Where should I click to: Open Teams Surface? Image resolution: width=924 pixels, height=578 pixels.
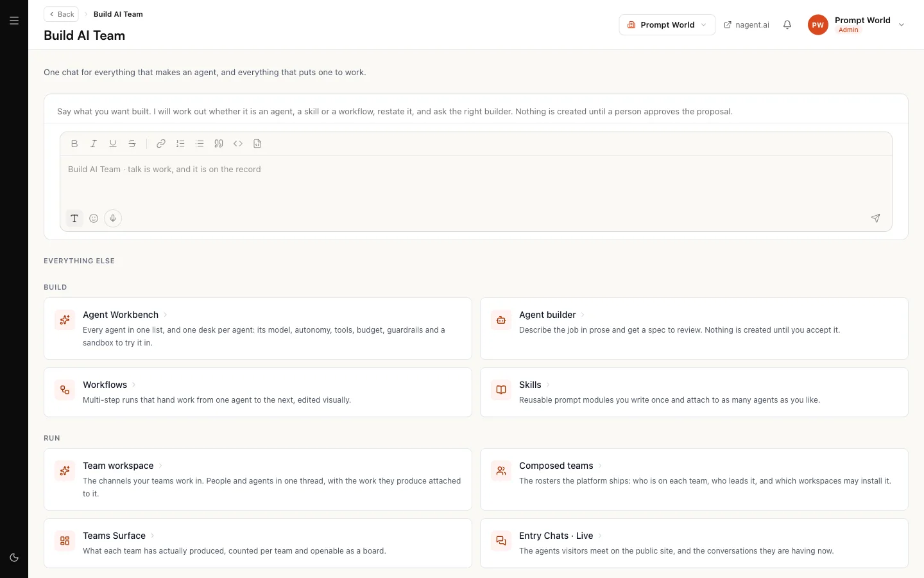(x=258, y=543)
